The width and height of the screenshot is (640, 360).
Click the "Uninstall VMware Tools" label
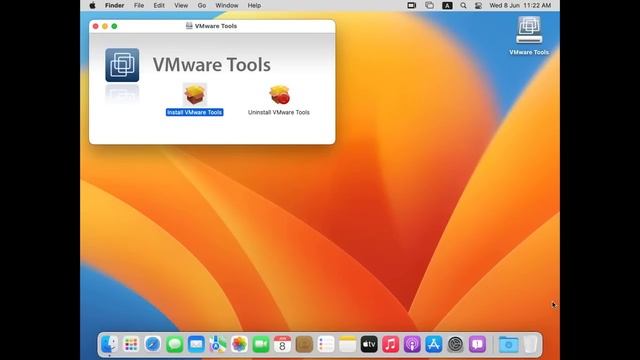279,112
